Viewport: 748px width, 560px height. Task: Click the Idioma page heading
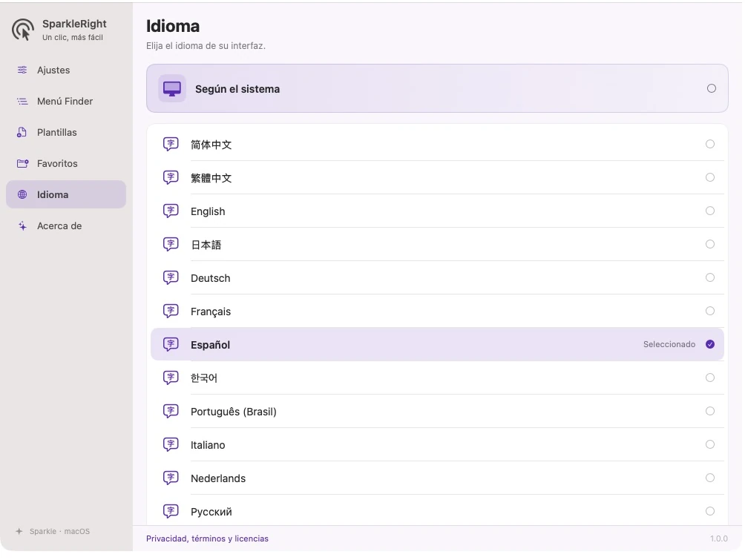173,26
